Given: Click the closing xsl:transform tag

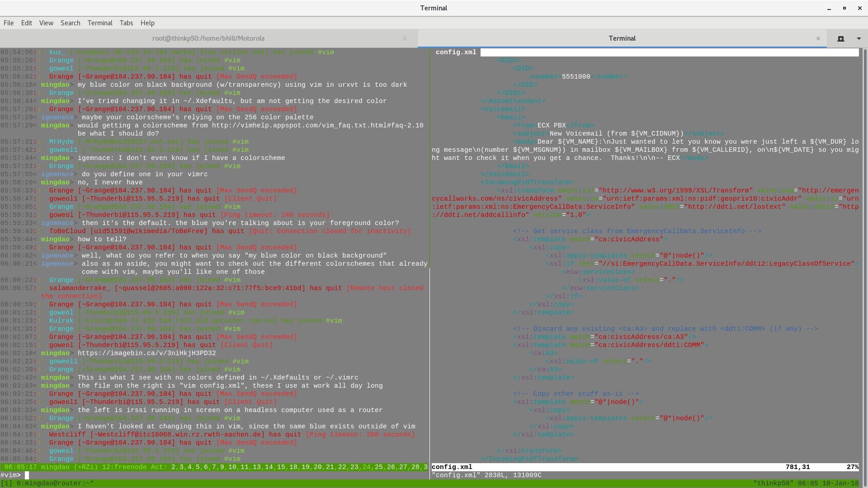Looking at the screenshot, I should click(529, 451).
